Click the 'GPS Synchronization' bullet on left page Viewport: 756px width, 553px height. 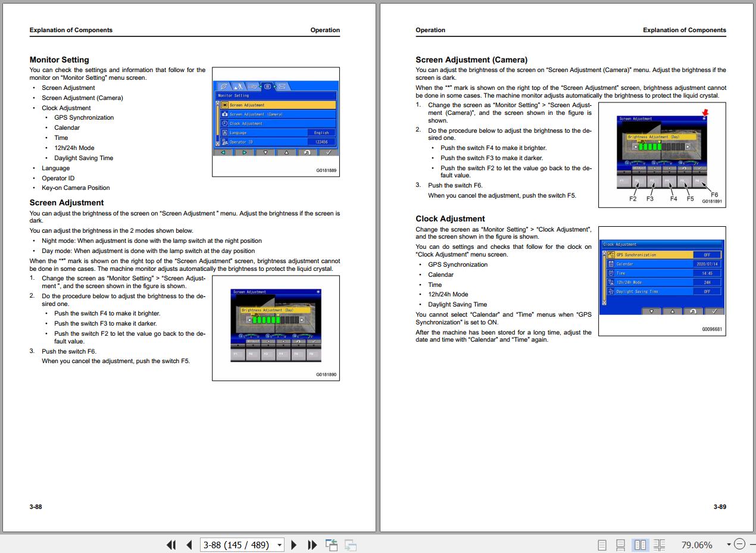click(84, 117)
